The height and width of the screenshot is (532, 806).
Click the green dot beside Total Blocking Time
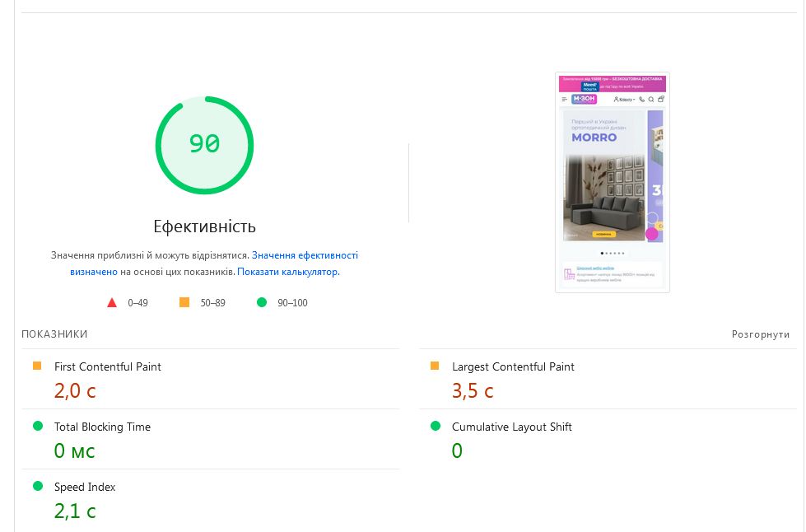tap(37, 426)
